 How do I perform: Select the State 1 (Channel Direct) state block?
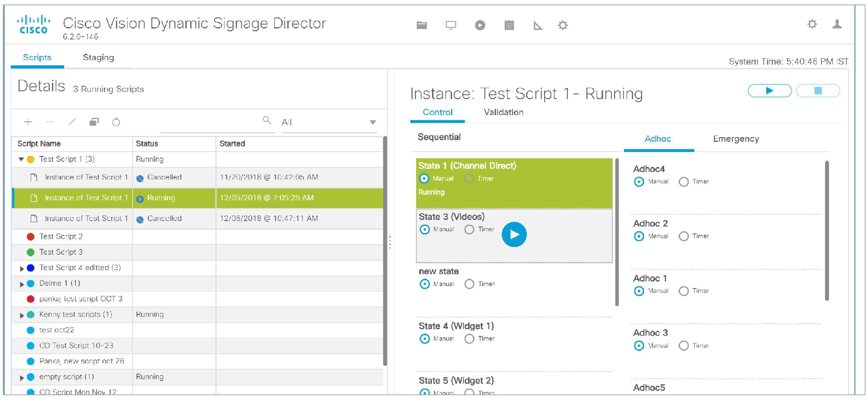514,183
